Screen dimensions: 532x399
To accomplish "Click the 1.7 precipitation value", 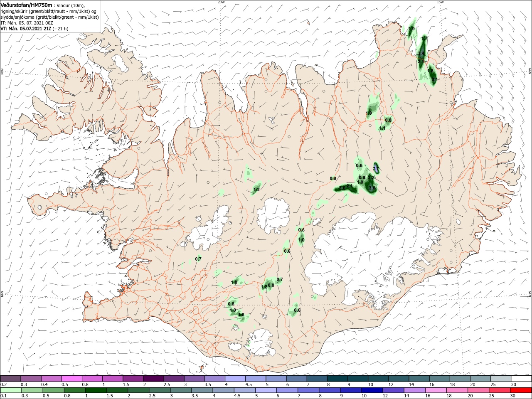I will pos(424,39).
